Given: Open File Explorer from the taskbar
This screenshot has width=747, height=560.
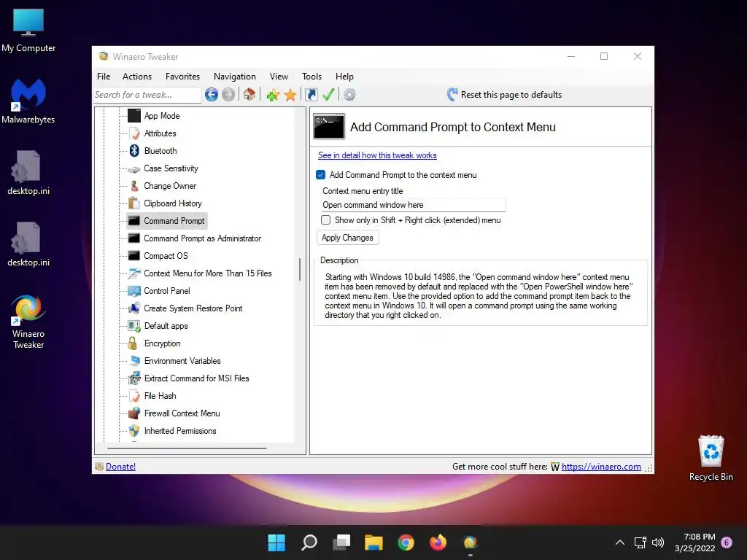Looking at the screenshot, I should (373, 542).
